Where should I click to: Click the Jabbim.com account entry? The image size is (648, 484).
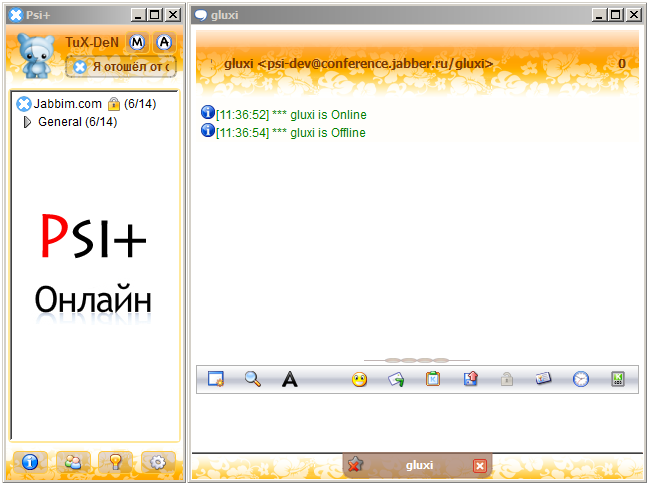[67, 103]
